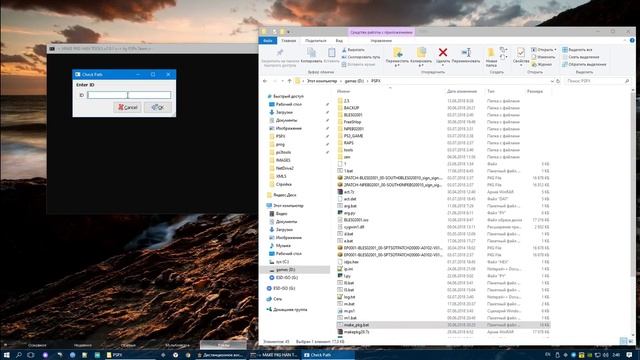The width and height of the screenshot is (640, 360).
Task: Click OK in the Check Path dialog
Action: tap(158, 107)
